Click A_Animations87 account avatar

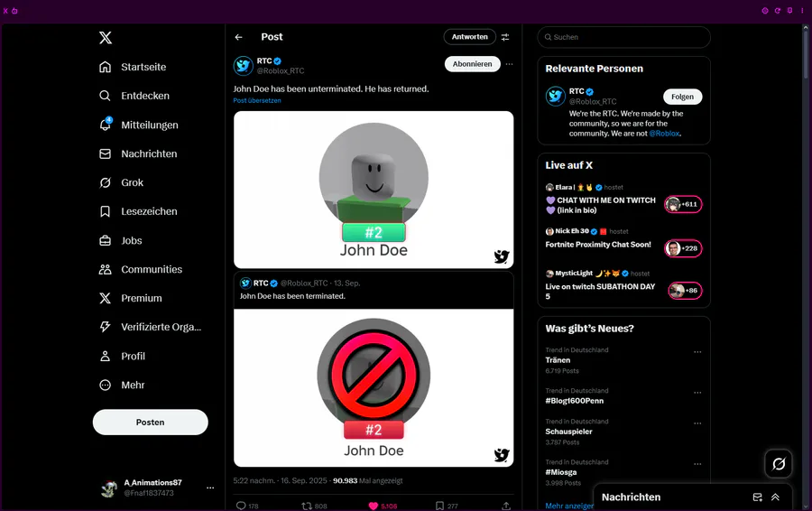tap(109, 488)
